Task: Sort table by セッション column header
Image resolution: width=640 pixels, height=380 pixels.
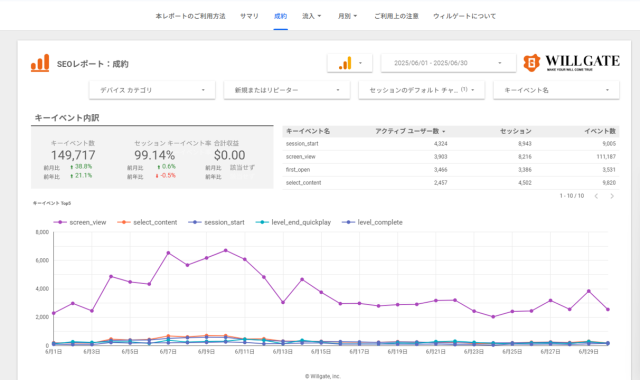Action: [516, 131]
